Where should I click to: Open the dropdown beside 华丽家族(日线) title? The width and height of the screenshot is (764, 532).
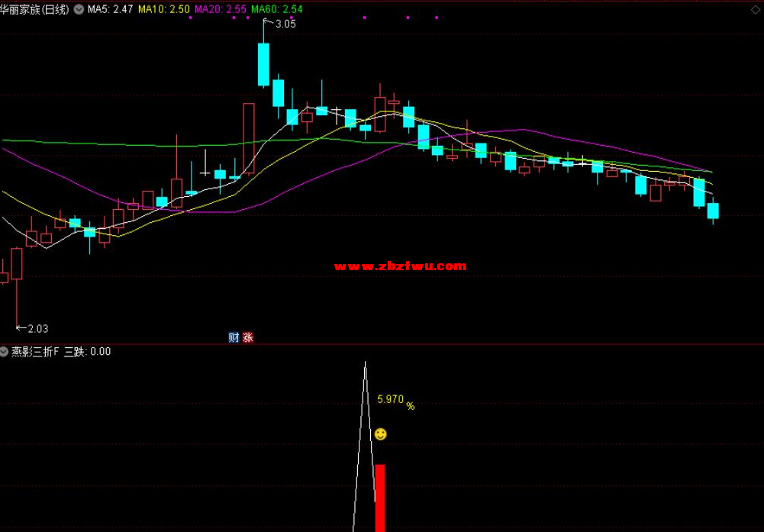(x=79, y=9)
